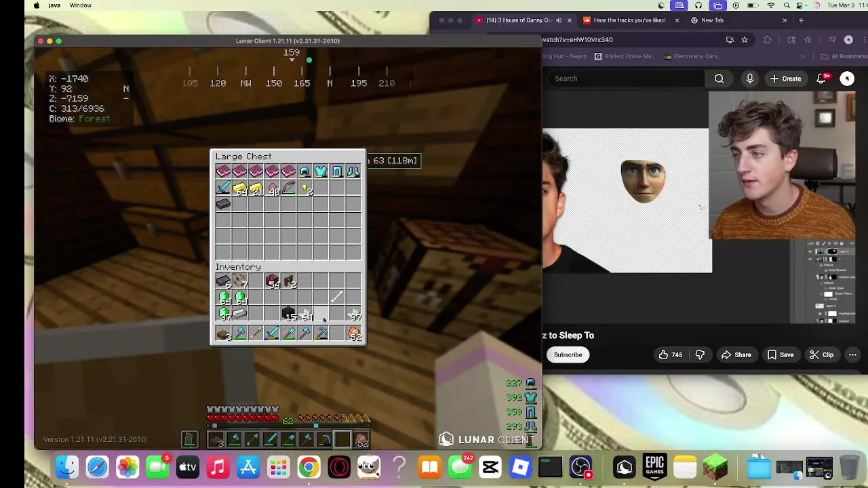This screenshot has height=488, width=868.
Task: Open Roblox from the Dock
Action: click(520, 467)
